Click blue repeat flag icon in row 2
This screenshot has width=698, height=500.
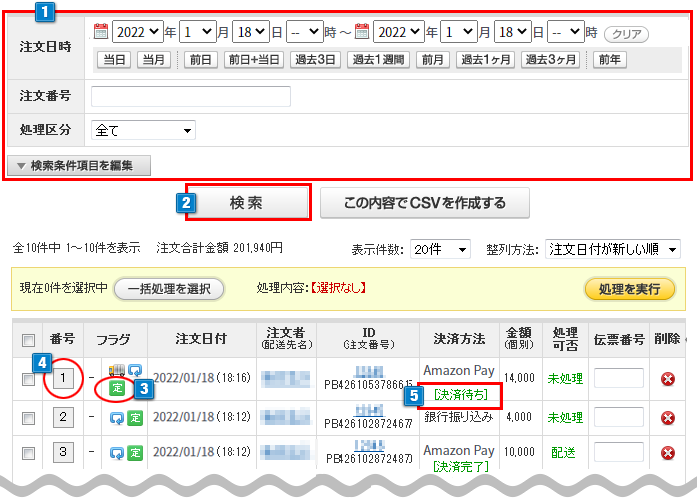[x=117, y=418]
